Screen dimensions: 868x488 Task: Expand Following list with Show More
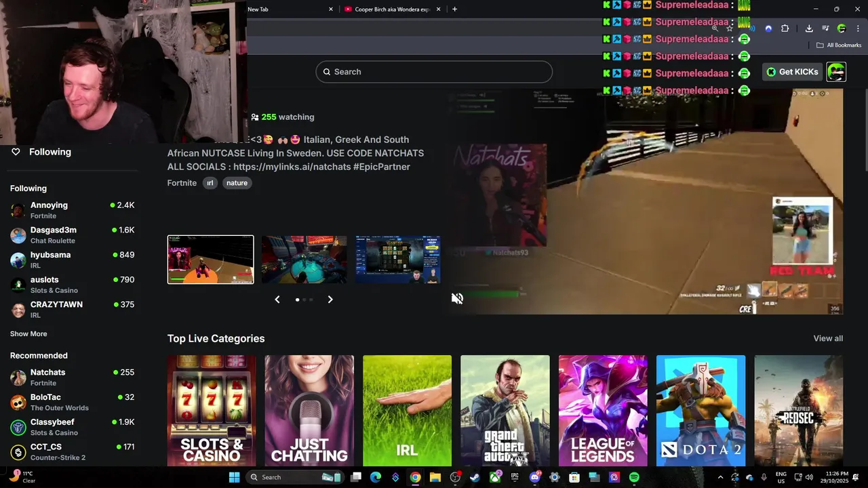coord(28,334)
